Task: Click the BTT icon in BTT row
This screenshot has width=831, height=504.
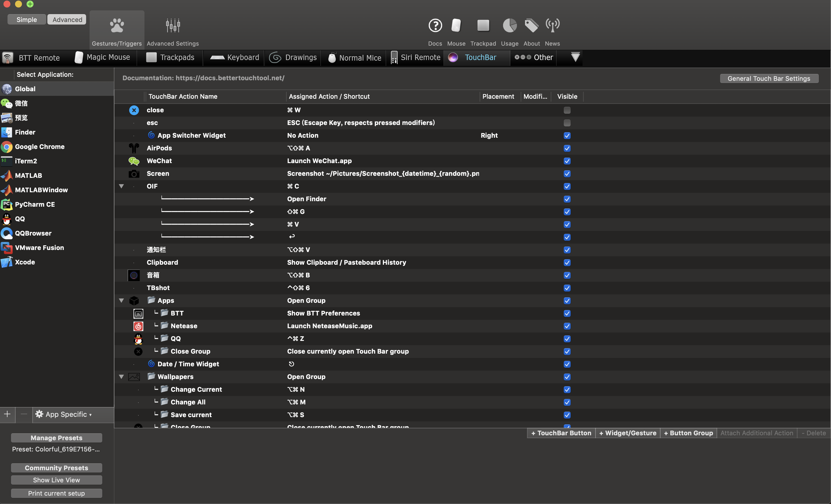Action: (x=138, y=313)
